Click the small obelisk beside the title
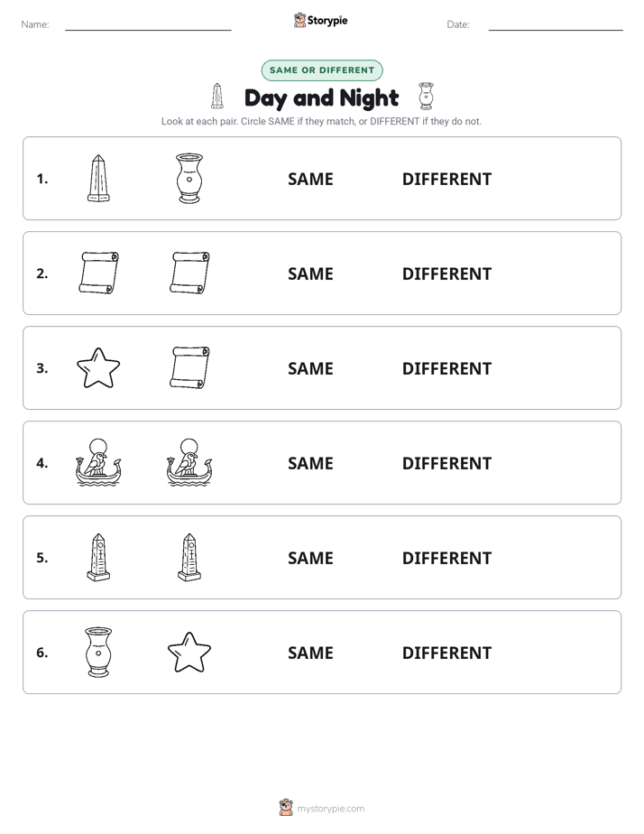 (216, 97)
